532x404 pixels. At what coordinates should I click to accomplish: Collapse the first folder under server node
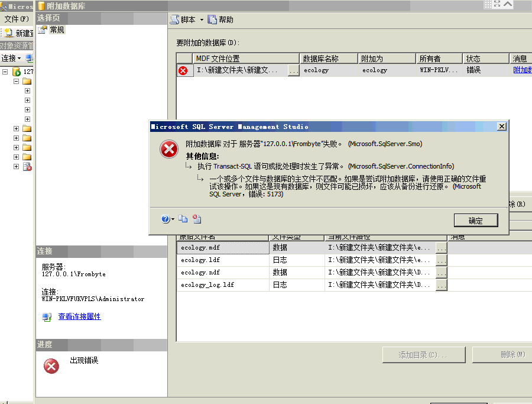point(16,81)
